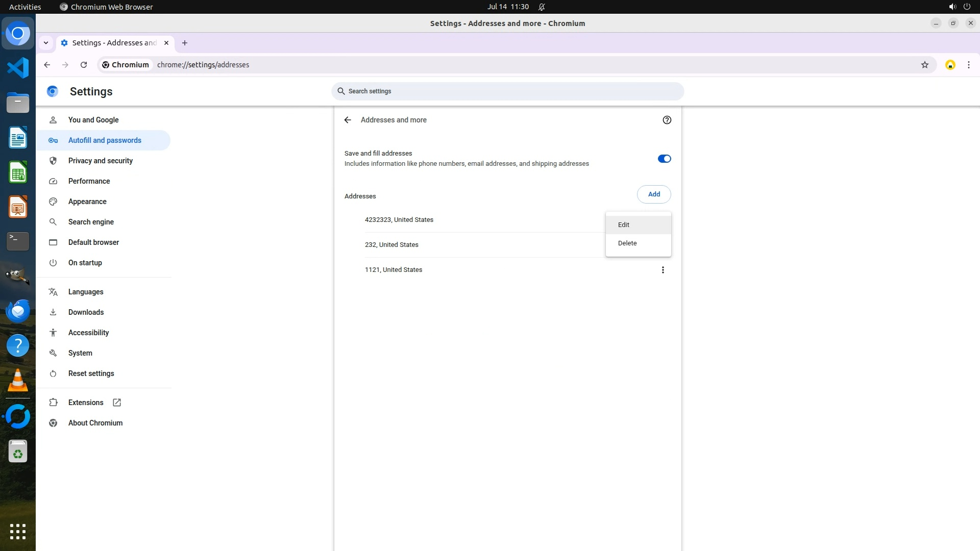Open a new browser tab
The image size is (980, 551).
pos(185,43)
